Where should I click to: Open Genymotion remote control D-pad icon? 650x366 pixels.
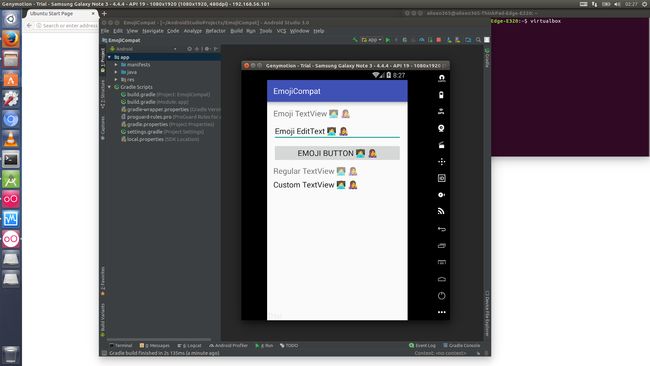(441, 161)
